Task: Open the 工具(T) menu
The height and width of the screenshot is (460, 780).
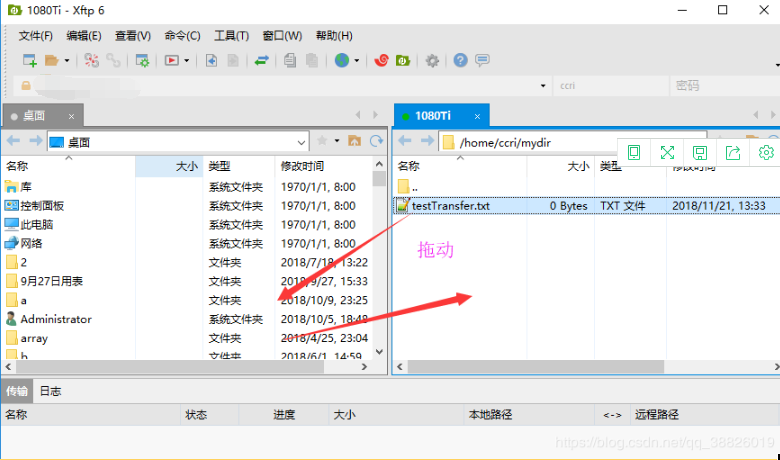Action: [231, 36]
